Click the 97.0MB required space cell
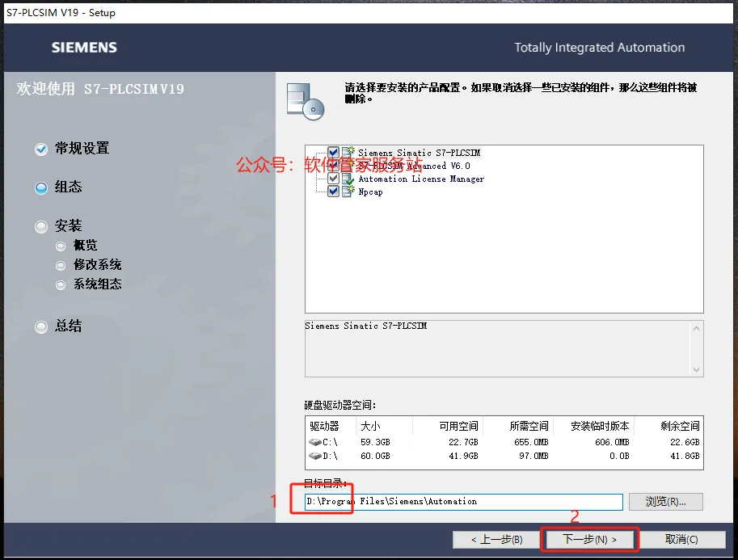738x560 pixels. [533, 456]
